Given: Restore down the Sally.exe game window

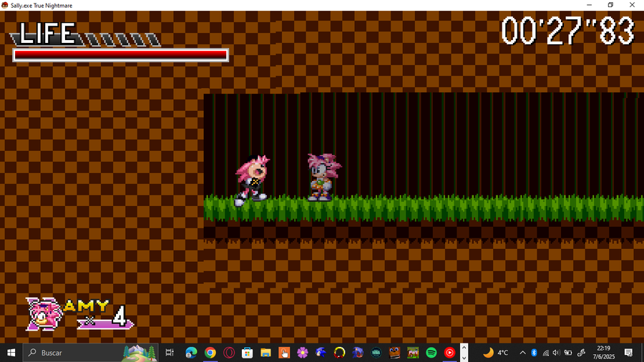Looking at the screenshot, I should pos(610,5).
